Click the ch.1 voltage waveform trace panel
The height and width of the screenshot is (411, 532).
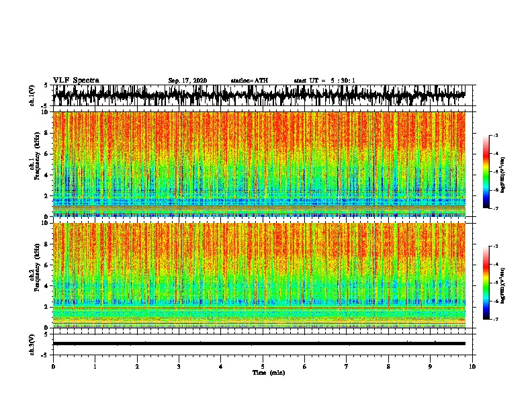(x=263, y=95)
